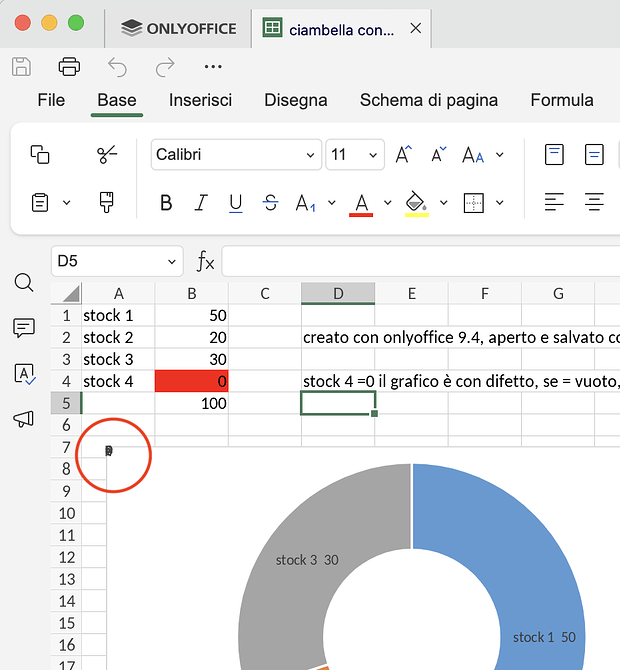Click the Cut scissors icon
Viewport: 620px width, 670px height.
(x=107, y=154)
